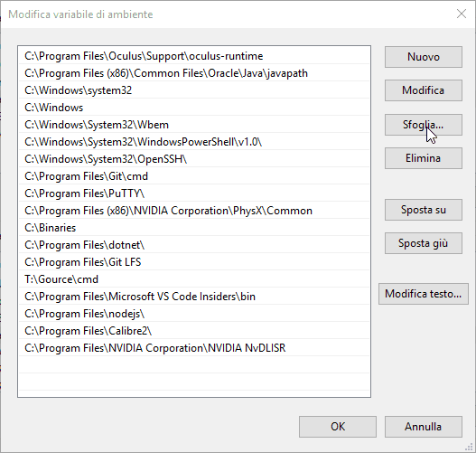
Task: Close the Modifica variabile di ambiente dialog
Action: click(462, 14)
